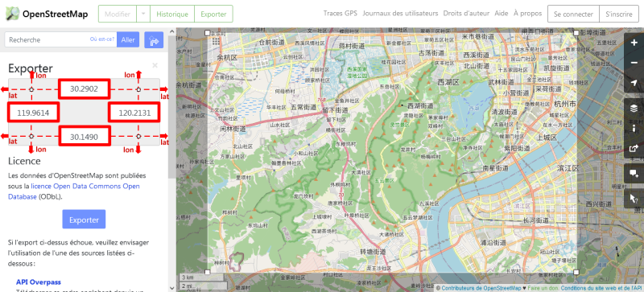
Task: Click the Où est-ce? link
Action: click(102, 39)
